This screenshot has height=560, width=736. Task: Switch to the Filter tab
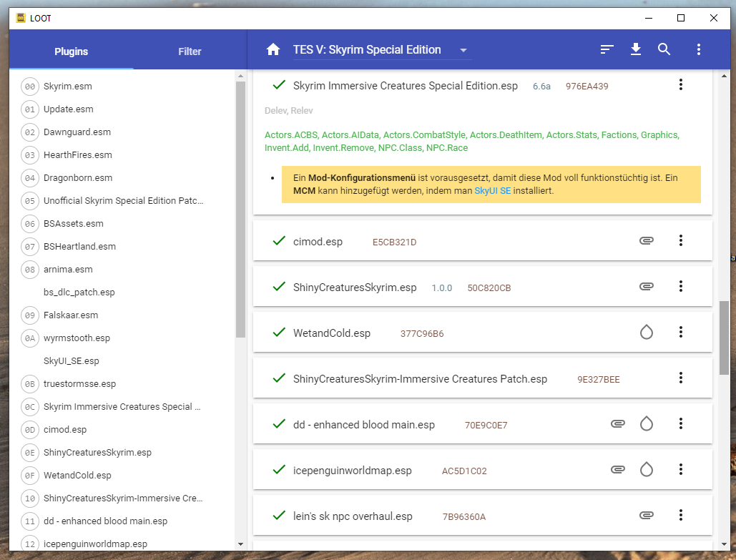(190, 51)
